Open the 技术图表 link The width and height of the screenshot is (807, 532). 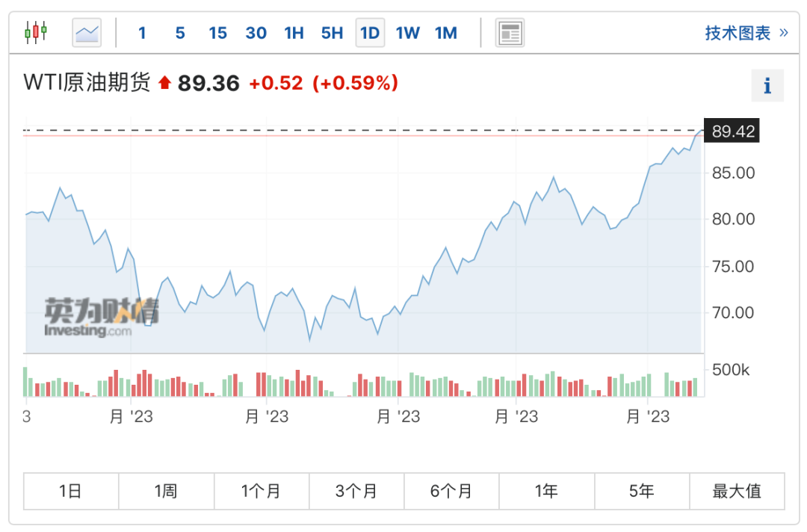coord(746,33)
